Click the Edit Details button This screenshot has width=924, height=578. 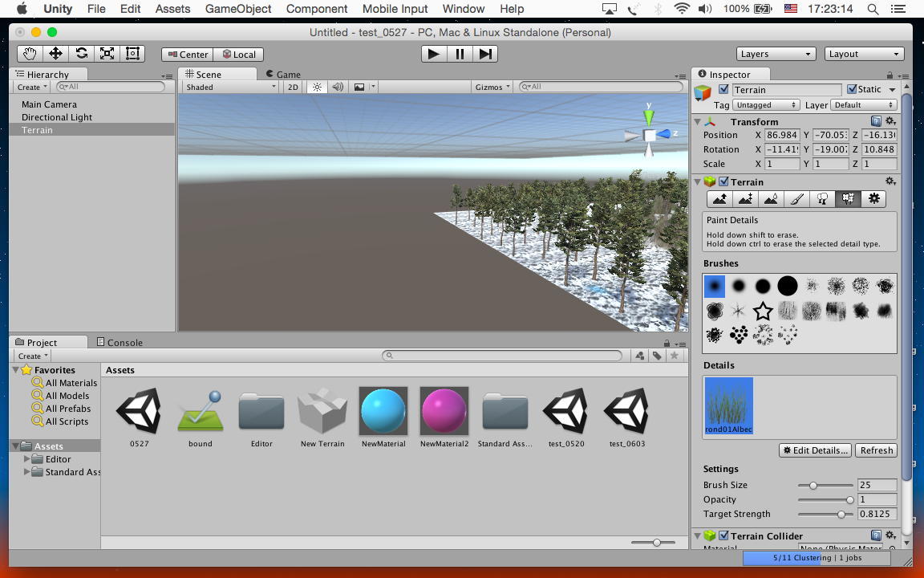815,450
